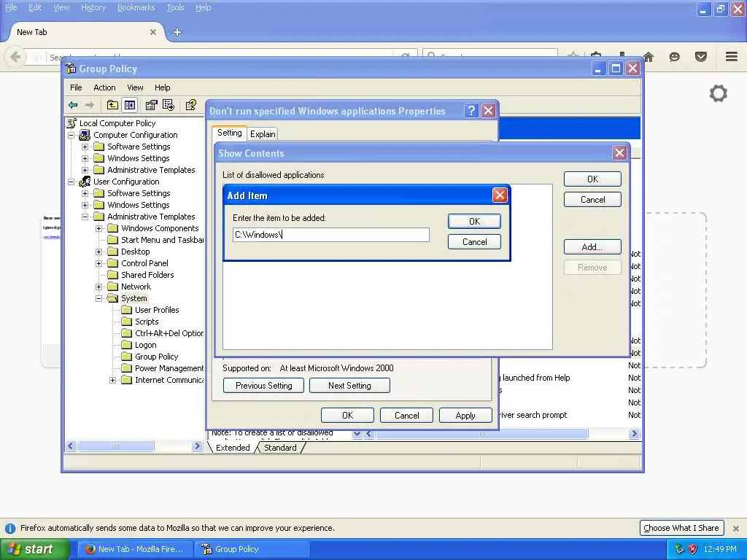Expand the Windows Components node
Viewport: 747px width, 560px height.
pos(98,228)
